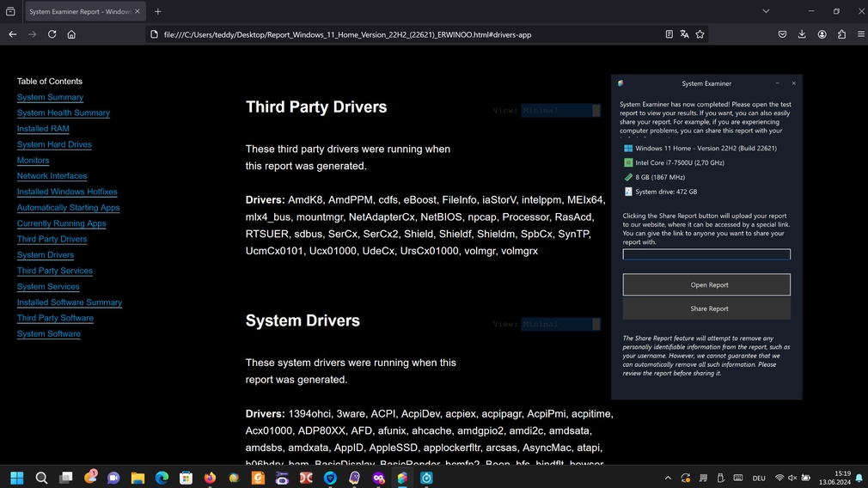Click Open Report in System Examiner
The height and width of the screenshot is (488, 868).
click(706, 285)
